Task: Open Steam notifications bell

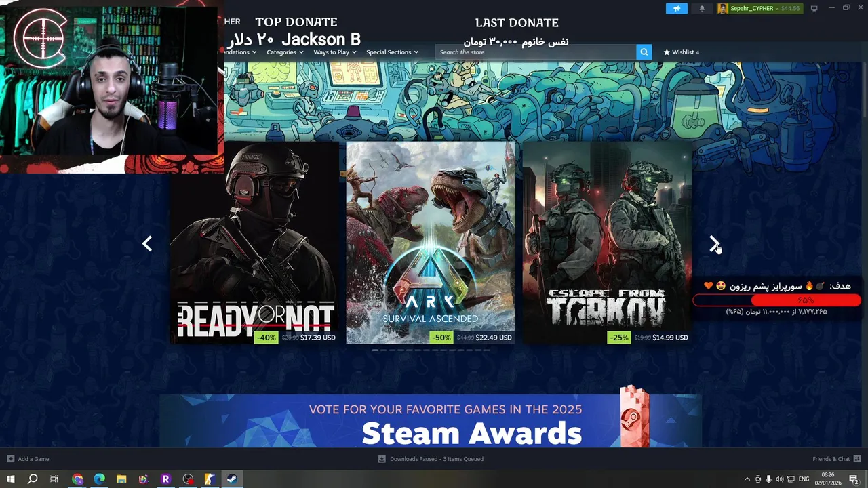Action: pos(702,8)
